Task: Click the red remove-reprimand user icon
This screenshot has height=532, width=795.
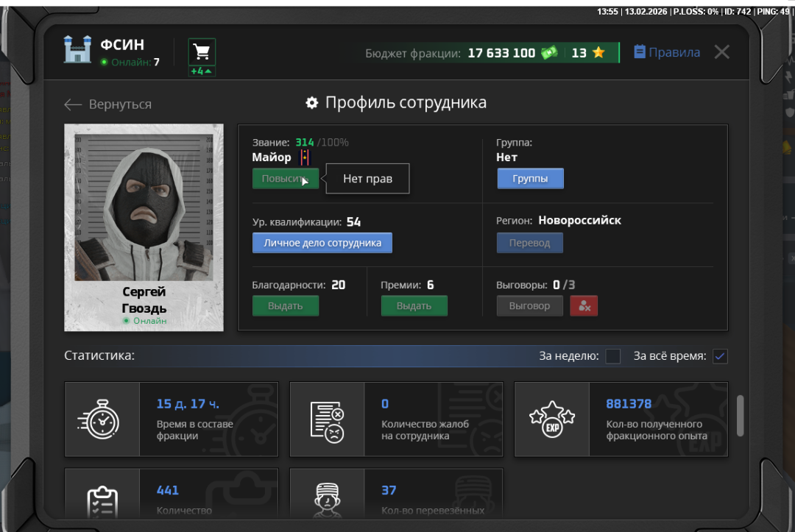Action: pyautogui.click(x=584, y=306)
